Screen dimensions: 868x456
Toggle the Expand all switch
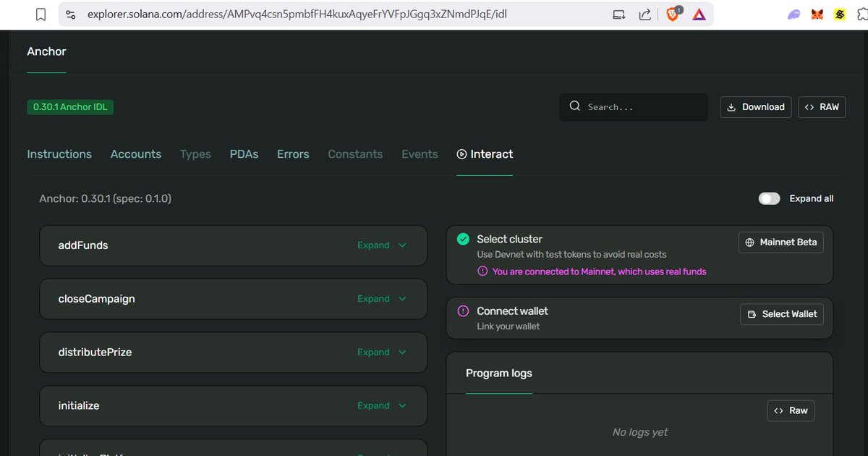click(769, 198)
